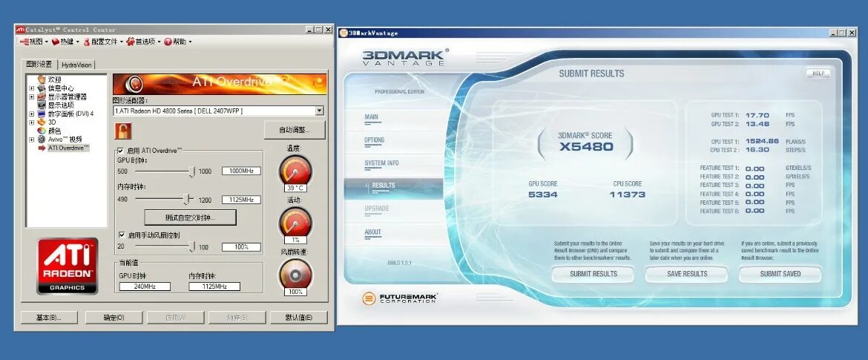Click the Catalyst Control Center title bar icon

tap(20, 30)
